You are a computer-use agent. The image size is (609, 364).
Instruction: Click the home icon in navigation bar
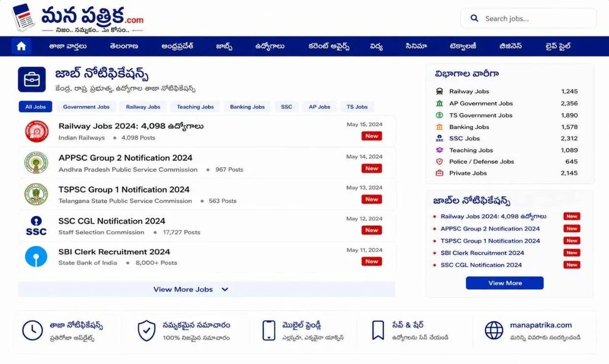21,46
